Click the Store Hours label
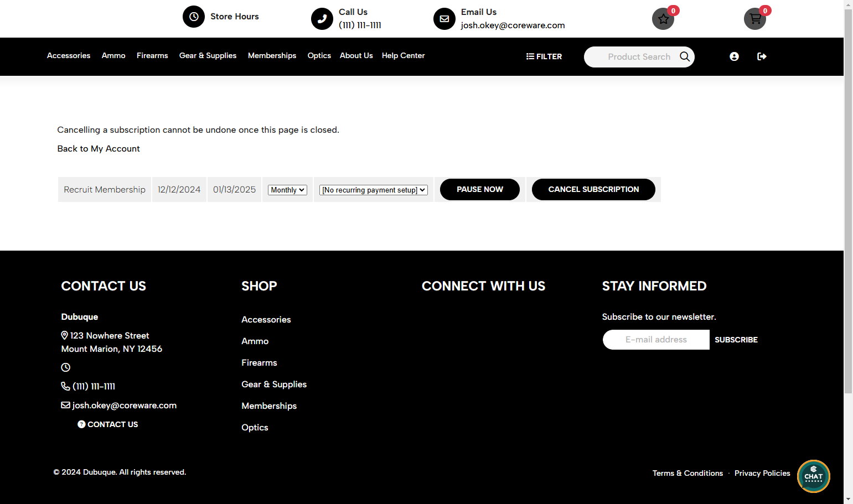The height and width of the screenshot is (504, 853). 235,17
